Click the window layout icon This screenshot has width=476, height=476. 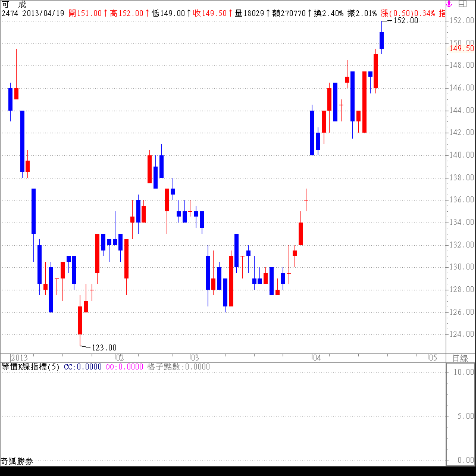click(x=462, y=4)
